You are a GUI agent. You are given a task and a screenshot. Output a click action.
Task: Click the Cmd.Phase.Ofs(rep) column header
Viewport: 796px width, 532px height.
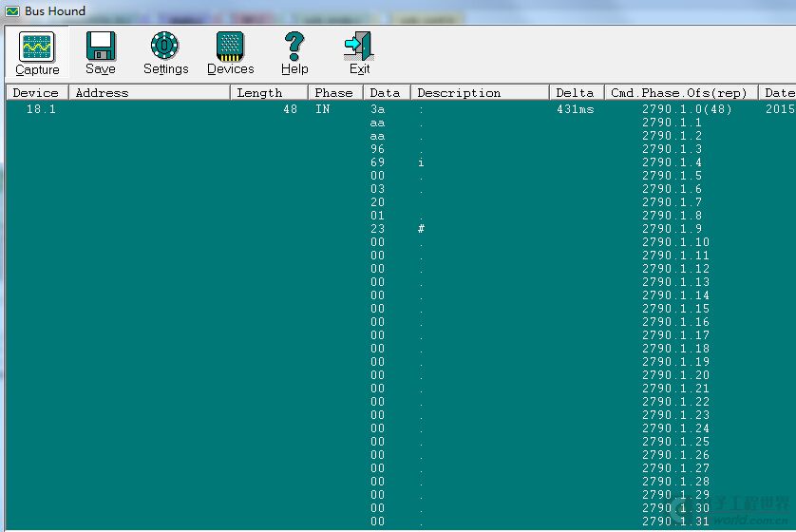[681, 92]
